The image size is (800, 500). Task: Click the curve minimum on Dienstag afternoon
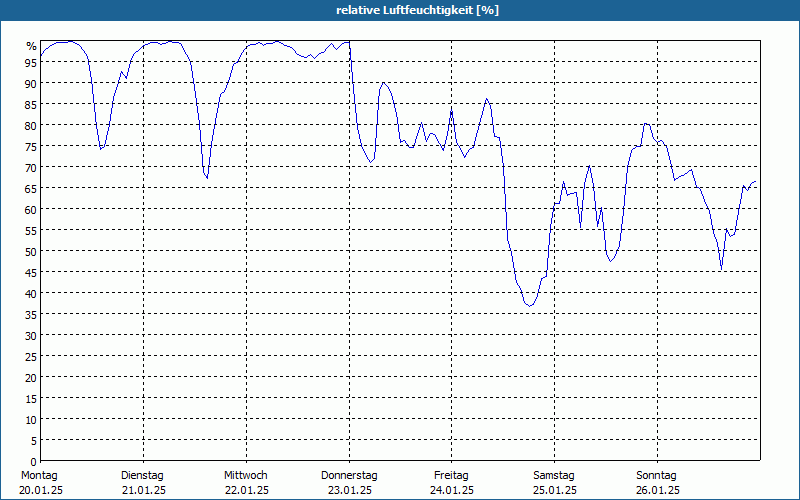(x=207, y=178)
